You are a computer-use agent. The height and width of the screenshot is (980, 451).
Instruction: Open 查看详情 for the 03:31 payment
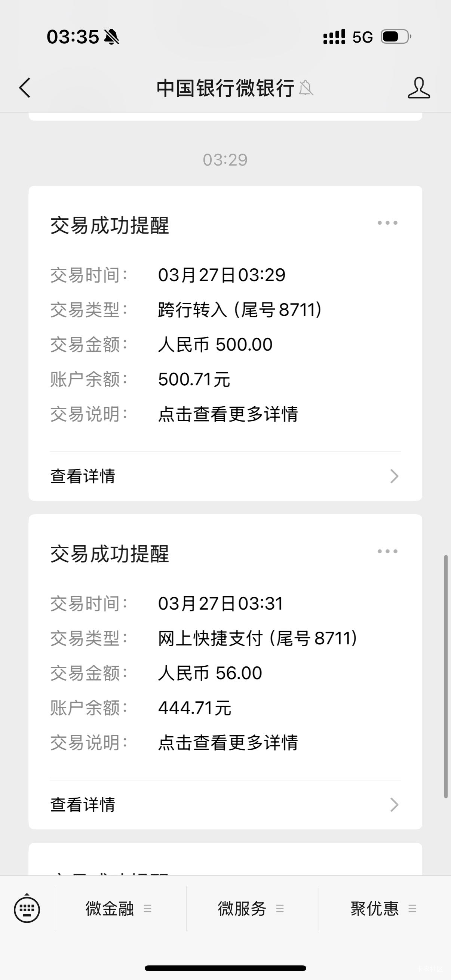tap(83, 805)
